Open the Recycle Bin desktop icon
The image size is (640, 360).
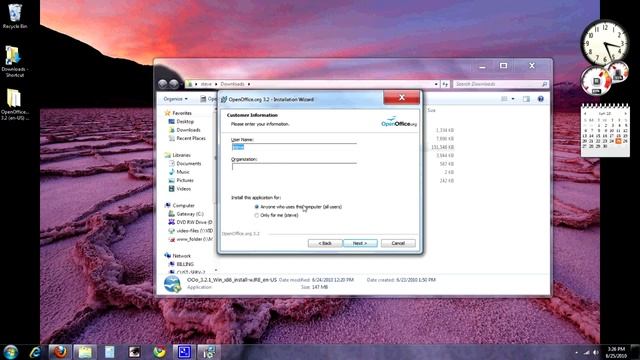pos(15,16)
